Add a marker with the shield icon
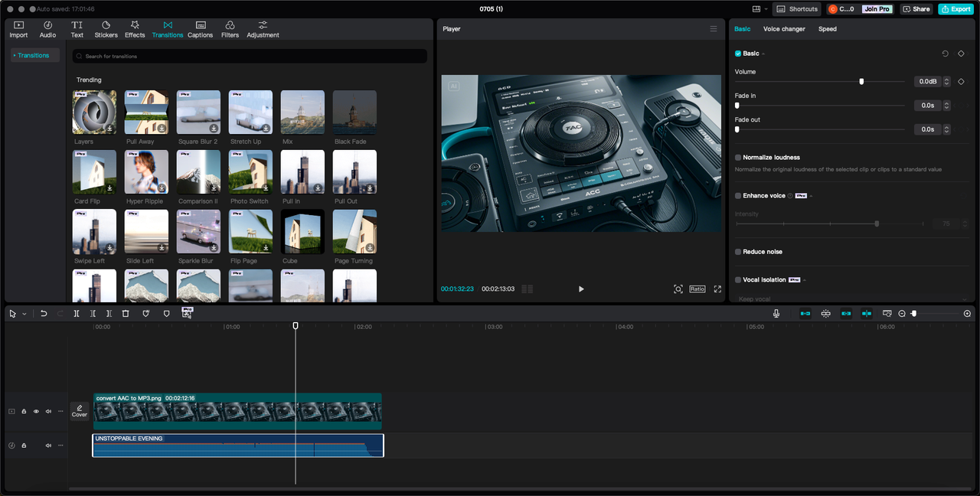This screenshot has width=980, height=496. [x=167, y=314]
